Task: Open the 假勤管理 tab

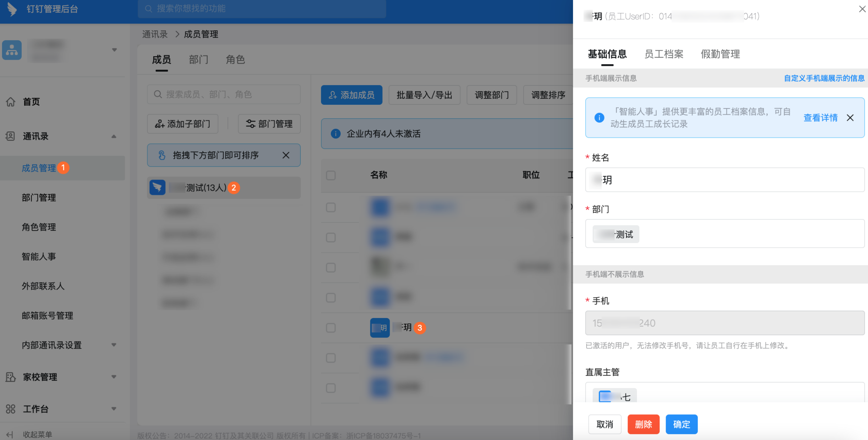Action: 720,54
